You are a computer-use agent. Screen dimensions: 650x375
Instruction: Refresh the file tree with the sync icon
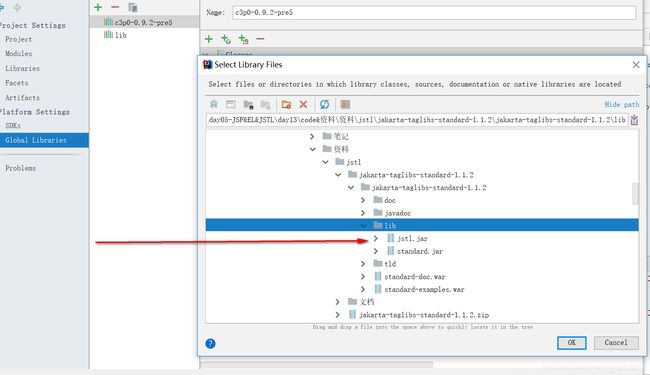(324, 104)
